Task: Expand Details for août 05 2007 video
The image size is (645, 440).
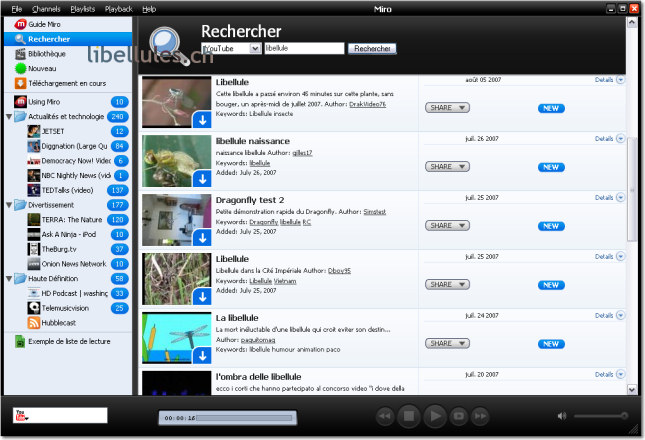Action: tap(610, 80)
